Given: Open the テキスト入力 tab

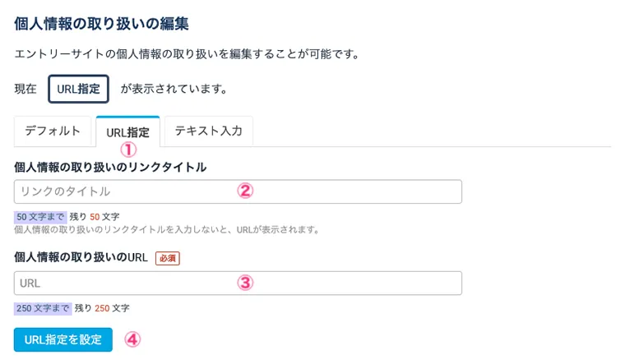Looking at the screenshot, I should point(208,131).
